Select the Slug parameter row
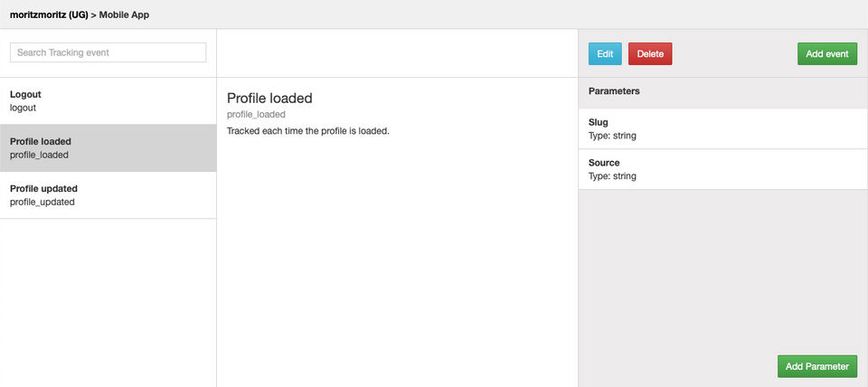 point(722,128)
